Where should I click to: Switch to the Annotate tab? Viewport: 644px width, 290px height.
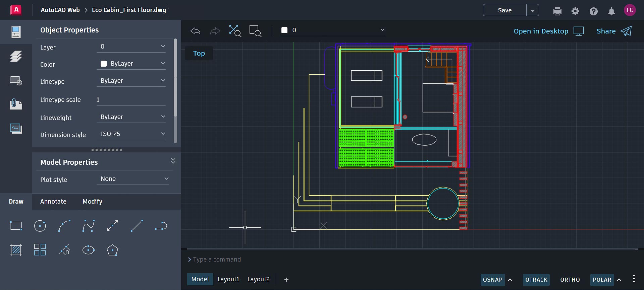point(53,202)
